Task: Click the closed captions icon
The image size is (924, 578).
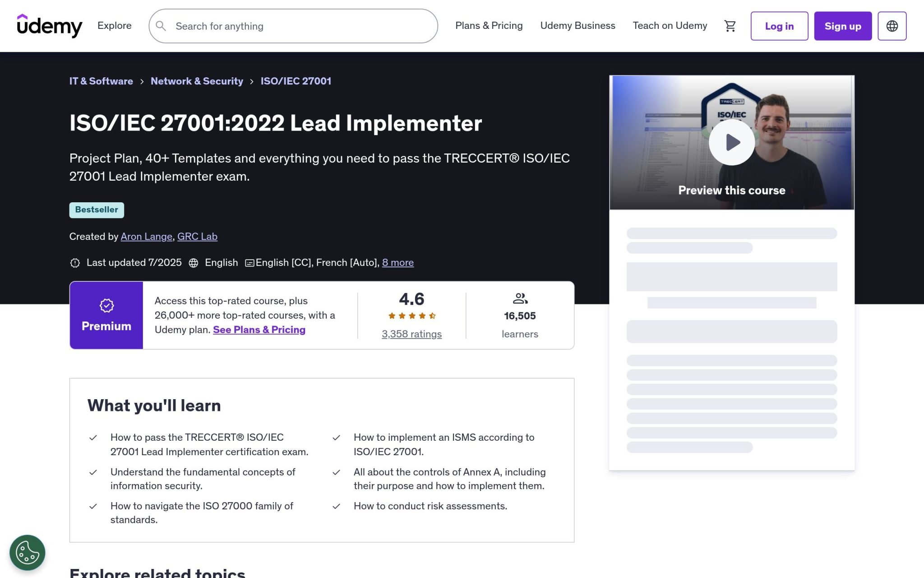Action: click(x=249, y=263)
